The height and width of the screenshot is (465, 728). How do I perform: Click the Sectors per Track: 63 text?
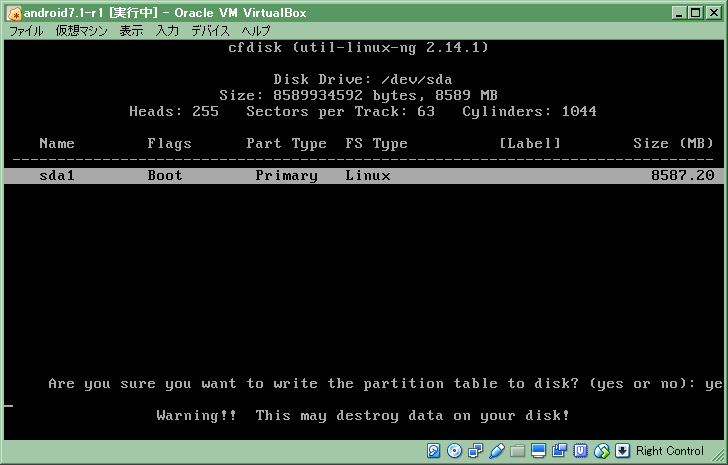[340, 111]
